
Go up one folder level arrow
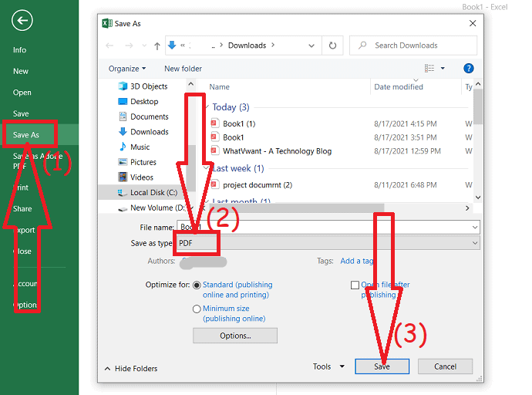(x=157, y=46)
